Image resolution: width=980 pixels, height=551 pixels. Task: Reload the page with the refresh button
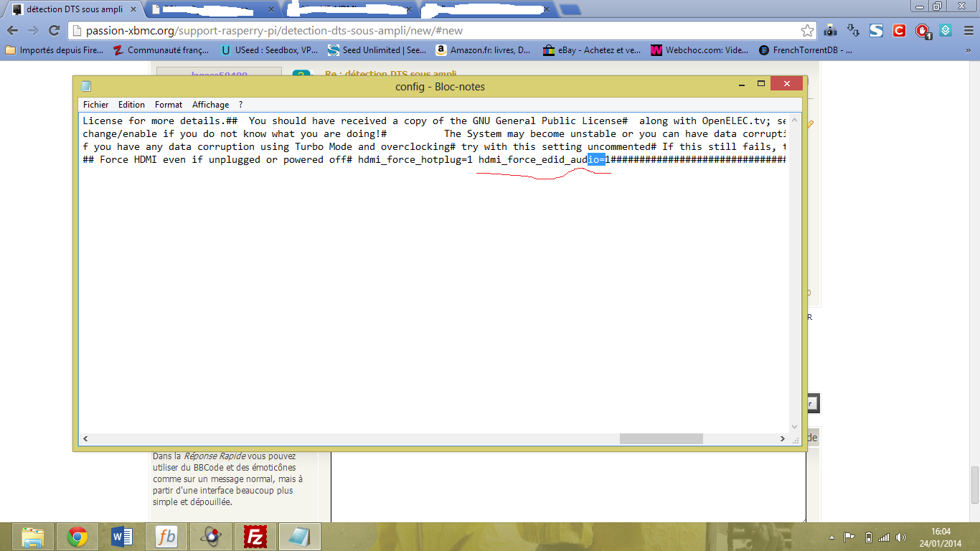(x=54, y=31)
